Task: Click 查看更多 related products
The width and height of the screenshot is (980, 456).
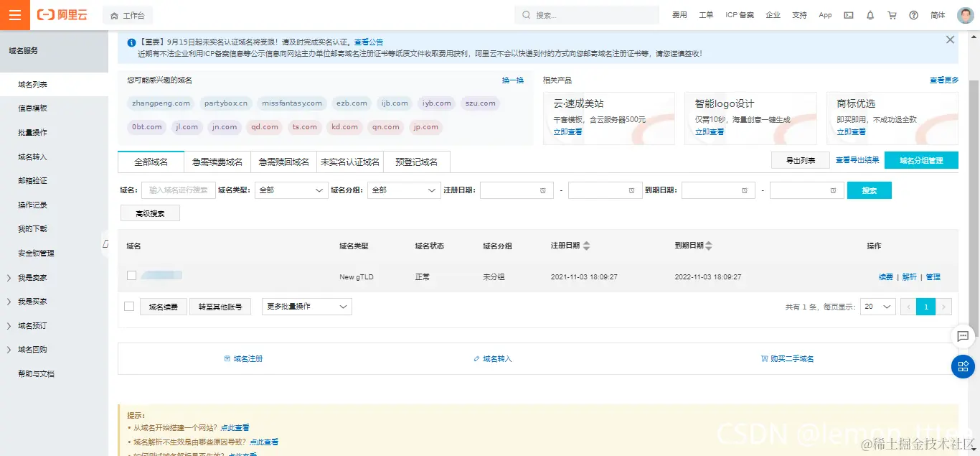Action: 944,80
